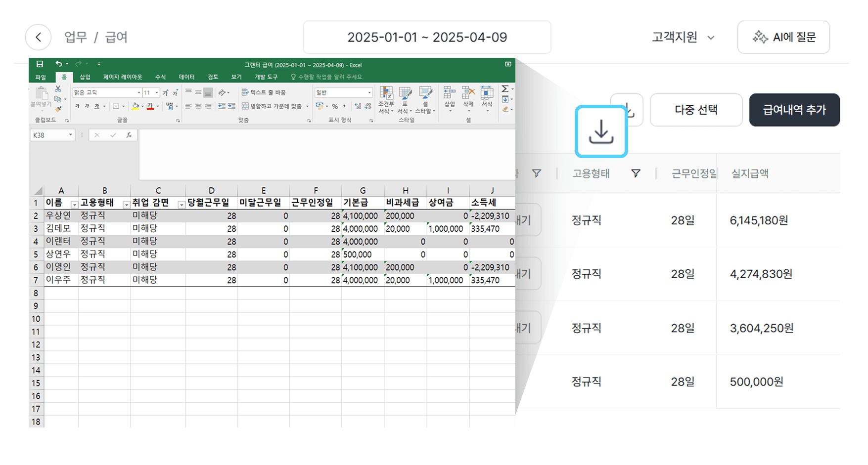The image size is (868, 465).
Task: Click the Cut scissors icon
Action: [x=58, y=89]
